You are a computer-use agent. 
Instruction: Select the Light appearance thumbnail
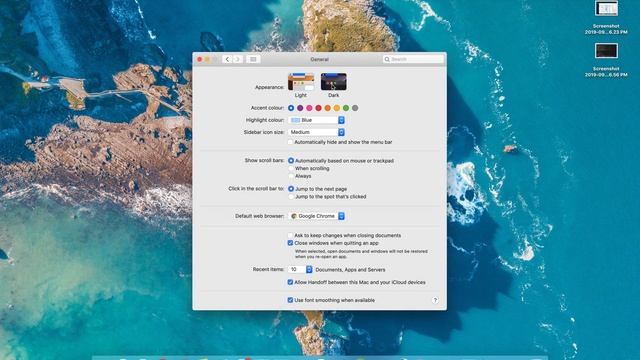point(301,82)
